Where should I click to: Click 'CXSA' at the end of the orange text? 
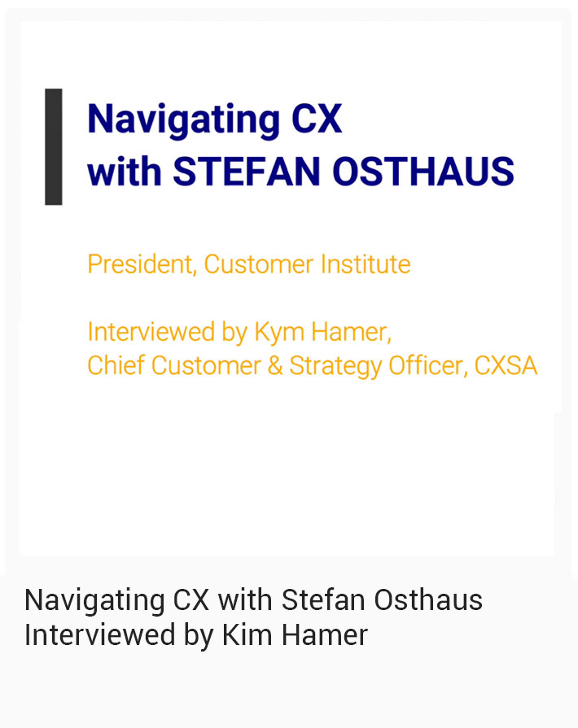tap(506, 366)
